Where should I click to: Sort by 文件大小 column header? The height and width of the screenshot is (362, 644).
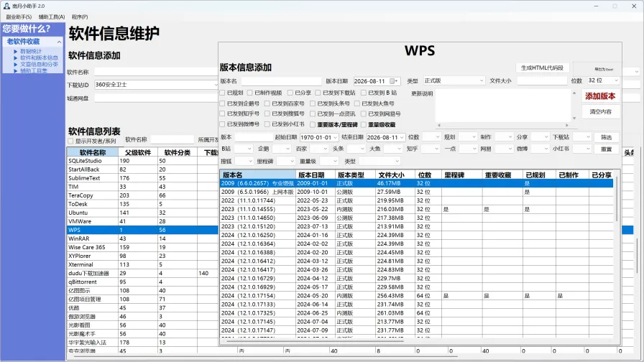tap(395, 175)
